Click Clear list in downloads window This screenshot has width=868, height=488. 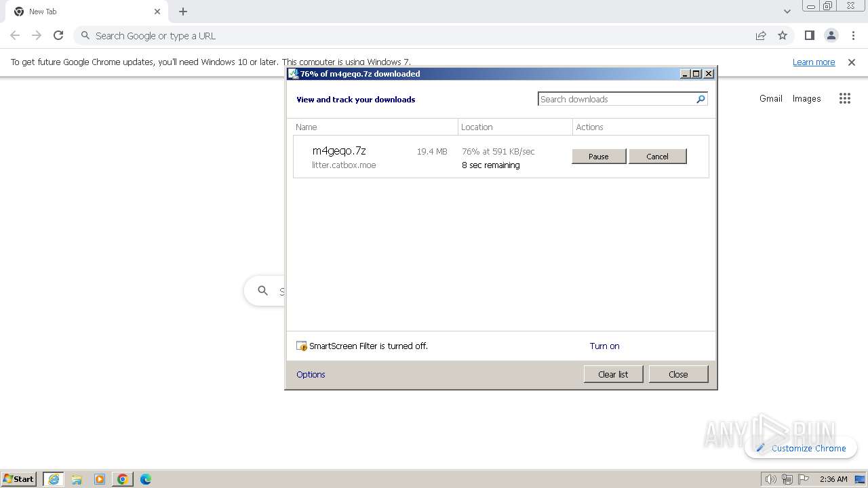pos(613,374)
